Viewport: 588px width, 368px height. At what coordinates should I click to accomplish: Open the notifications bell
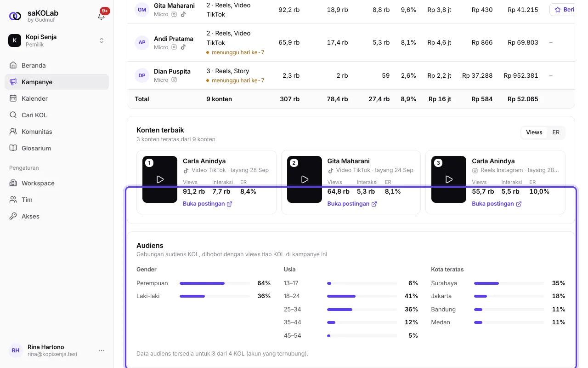click(102, 16)
